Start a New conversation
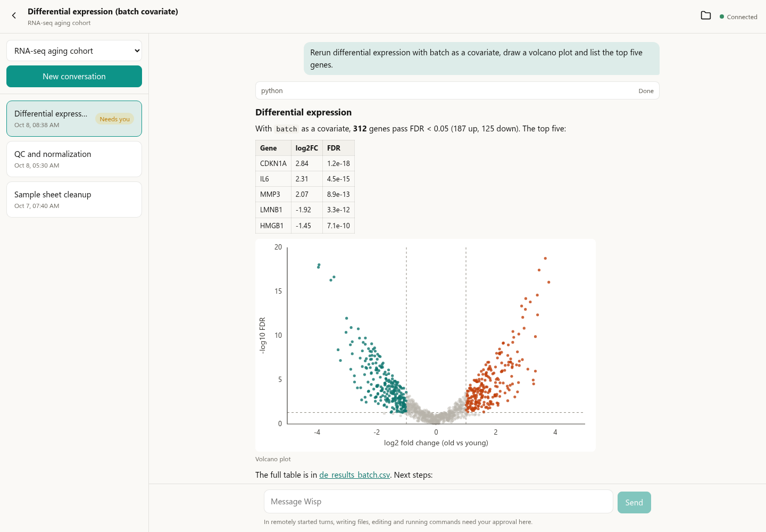766x532 pixels. [74, 76]
